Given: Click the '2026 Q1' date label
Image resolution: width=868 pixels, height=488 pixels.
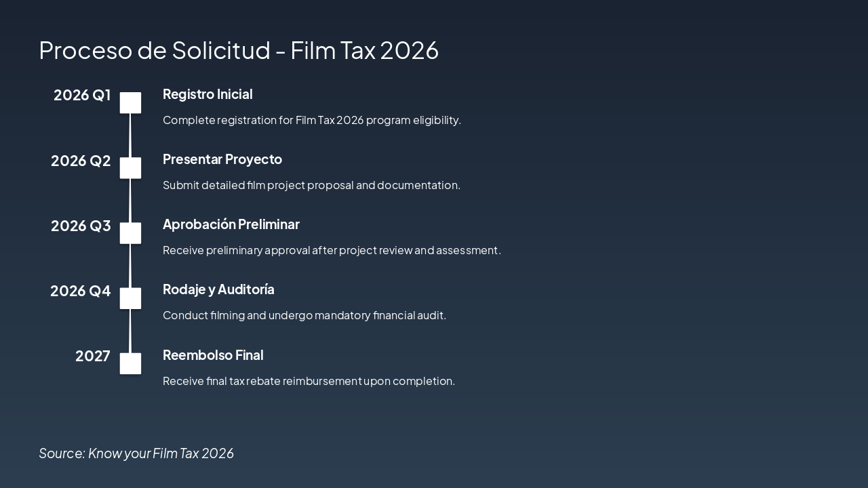Looking at the screenshot, I should pos(82,95).
